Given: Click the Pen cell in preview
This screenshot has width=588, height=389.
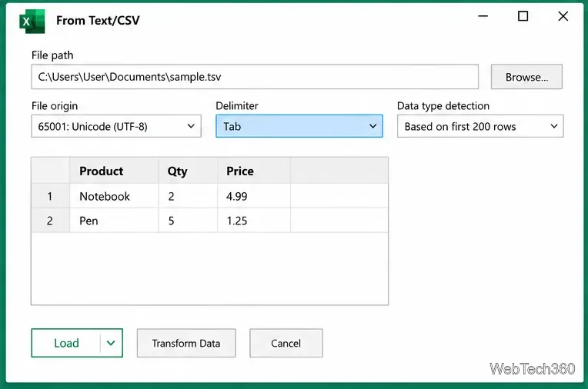Looking at the screenshot, I should pos(114,221).
